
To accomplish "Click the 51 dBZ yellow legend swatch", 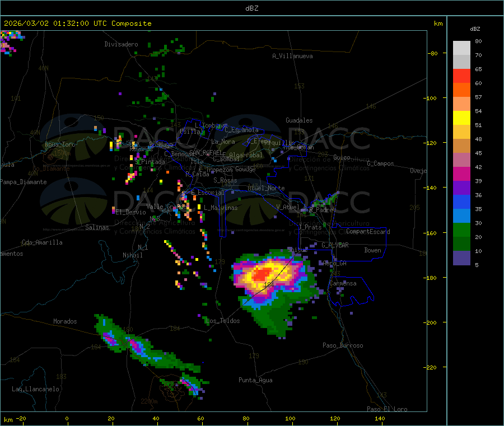I will point(461,118).
